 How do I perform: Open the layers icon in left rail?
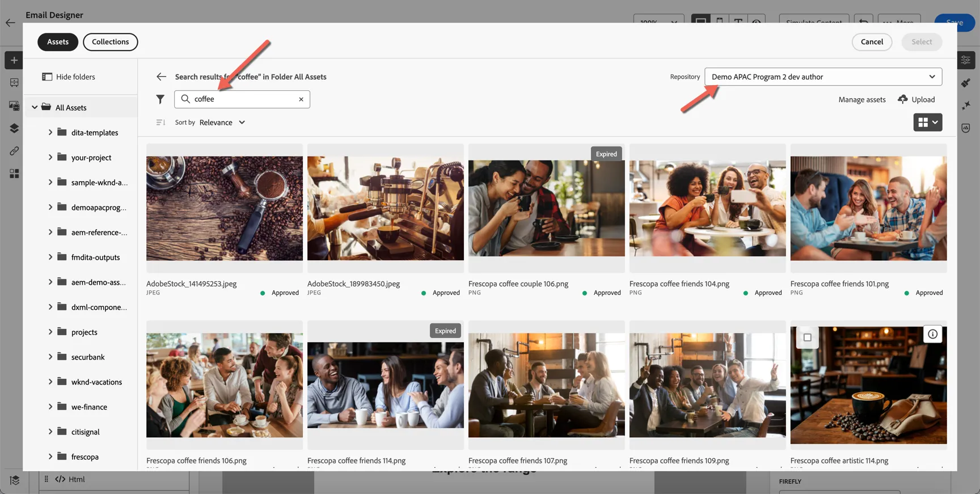click(14, 128)
